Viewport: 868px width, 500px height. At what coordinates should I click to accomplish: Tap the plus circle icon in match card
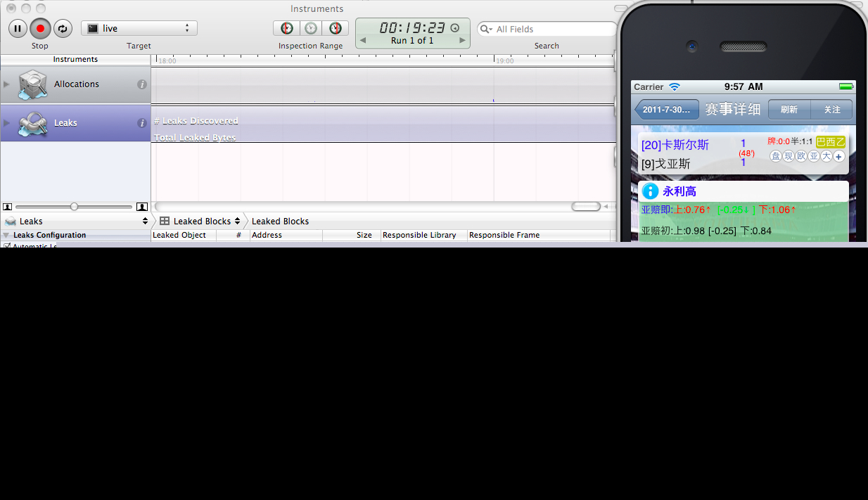[838, 156]
